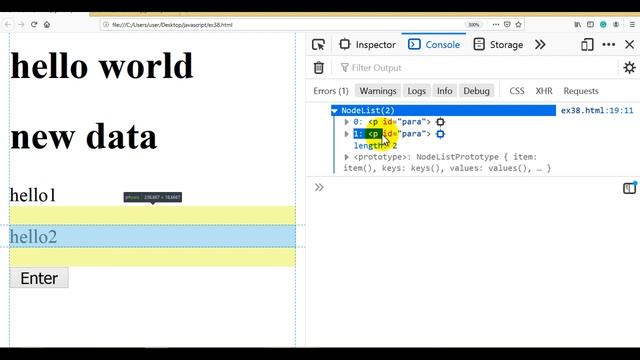Toggle the CSS filter
Image resolution: width=640 pixels, height=360 pixels.
517,91
